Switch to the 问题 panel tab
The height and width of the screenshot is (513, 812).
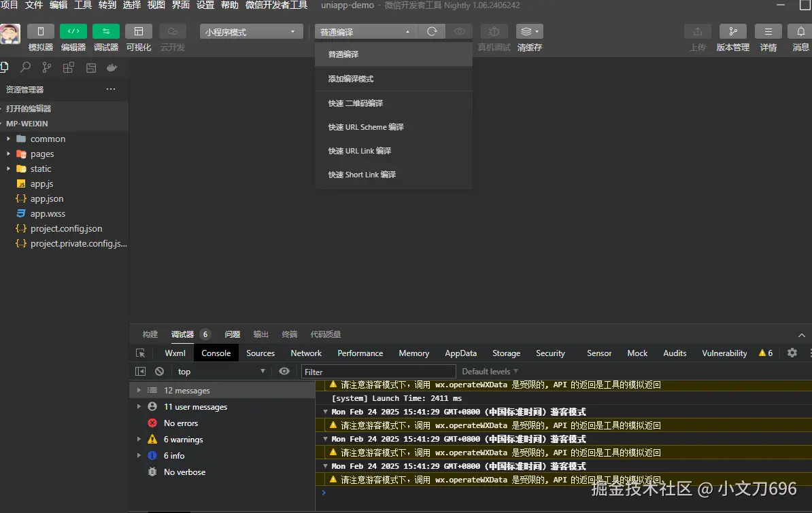(x=233, y=334)
